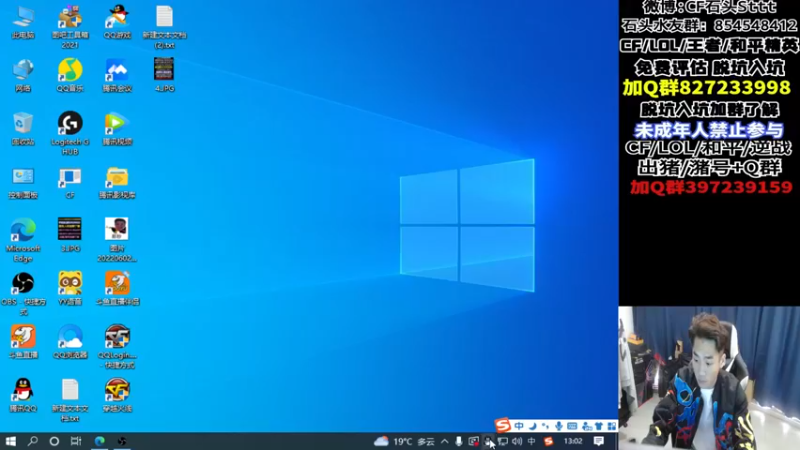Select the Recycle Bin (回收站) icon
This screenshot has height=450, width=800.
[x=23, y=129]
